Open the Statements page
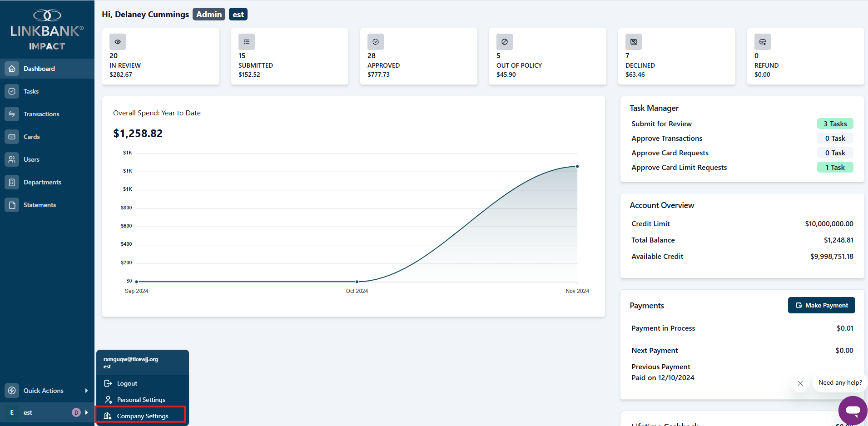The height and width of the screenshot is (426, 868). tap(47, 205)
